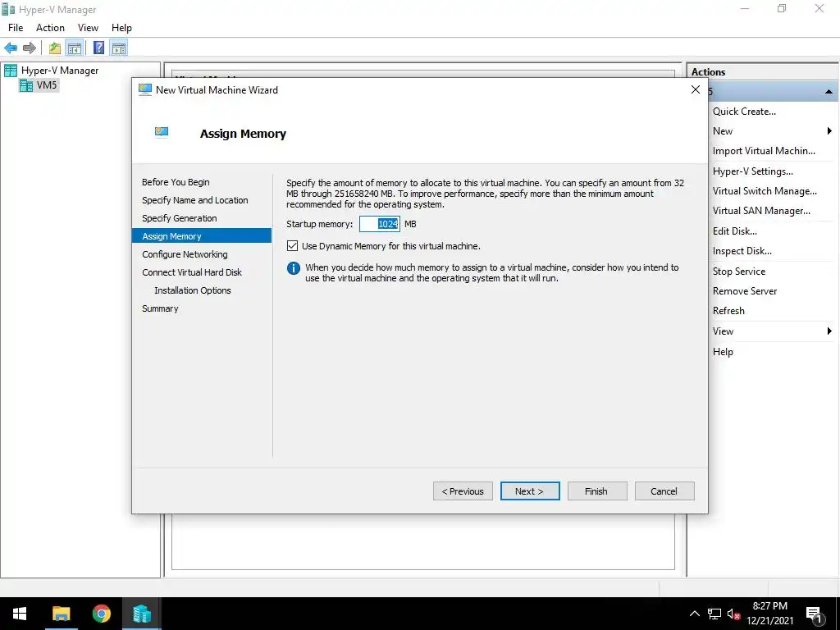This screenshot has width=840, height=630.
Task: Go to Configure Networking step
Action: click(185, 254)
